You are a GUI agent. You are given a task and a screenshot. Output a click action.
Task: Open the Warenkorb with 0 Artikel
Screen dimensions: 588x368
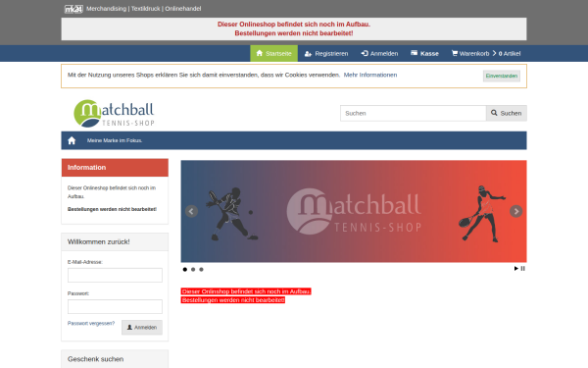coord(486,53)
